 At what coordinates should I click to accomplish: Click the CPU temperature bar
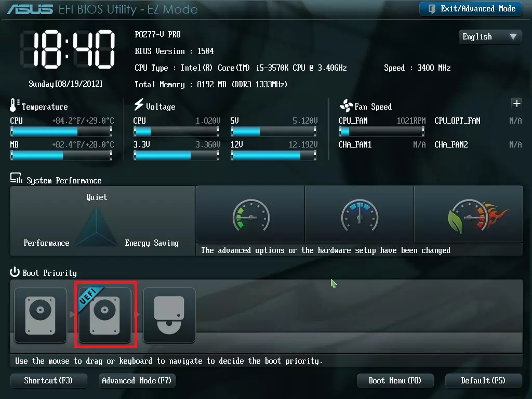coord(61,131)
